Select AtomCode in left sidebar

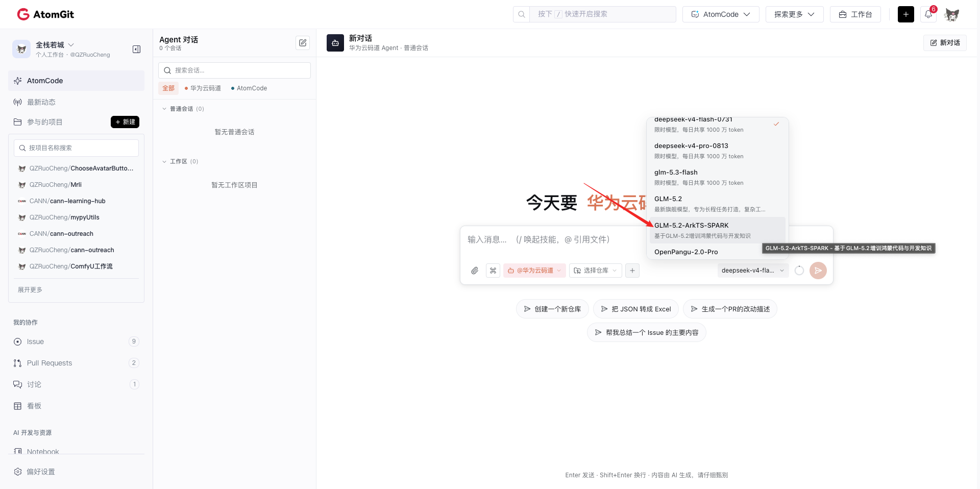click(x=76, y=81)
